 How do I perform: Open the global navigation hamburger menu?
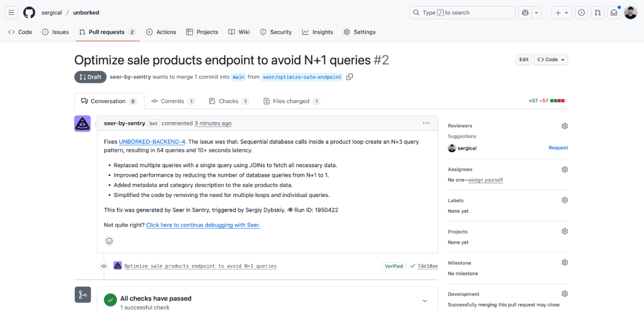point(11,12)
